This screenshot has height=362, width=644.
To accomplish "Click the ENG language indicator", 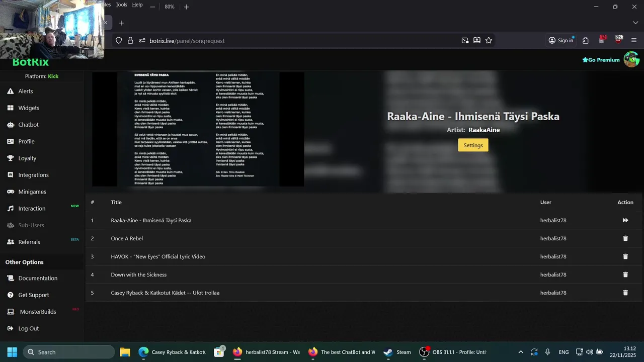I will [x=563, y=352].
